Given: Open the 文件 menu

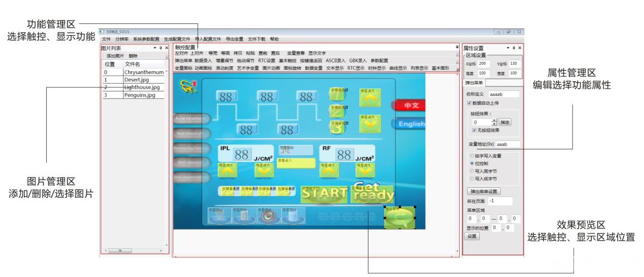Looking at the screenshot, I should [106, 40].
